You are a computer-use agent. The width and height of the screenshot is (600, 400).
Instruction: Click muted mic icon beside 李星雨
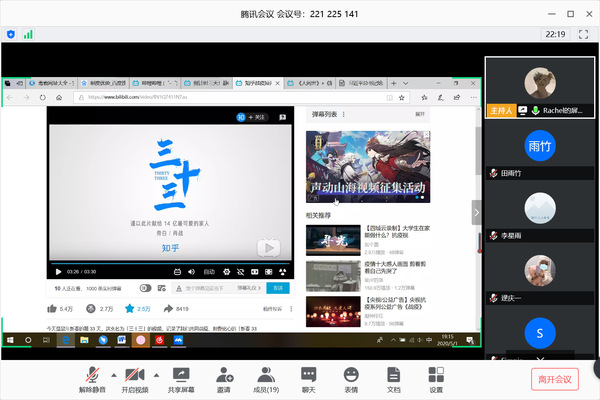(494, 235)
